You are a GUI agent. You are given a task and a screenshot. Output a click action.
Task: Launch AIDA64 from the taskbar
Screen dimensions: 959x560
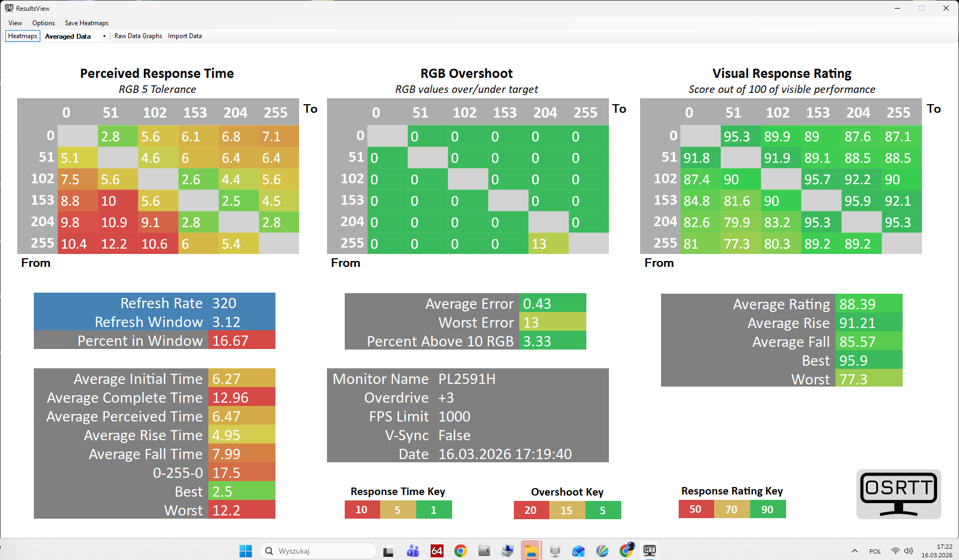(437, 551)
